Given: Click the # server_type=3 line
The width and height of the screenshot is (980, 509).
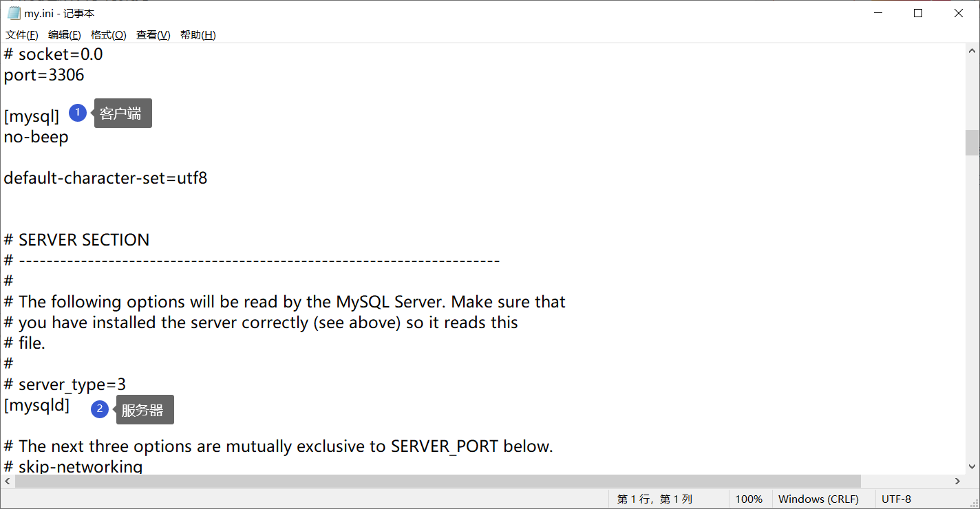Looking at the screenshot, I should tap(65, 385).
